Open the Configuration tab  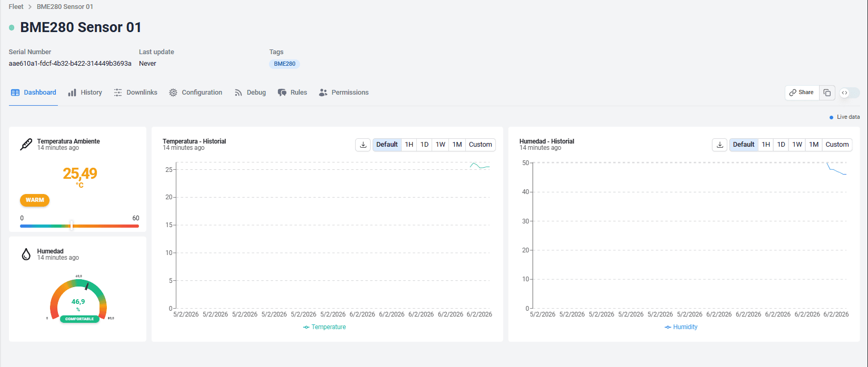pyautogui.click(x=196, y=93)
